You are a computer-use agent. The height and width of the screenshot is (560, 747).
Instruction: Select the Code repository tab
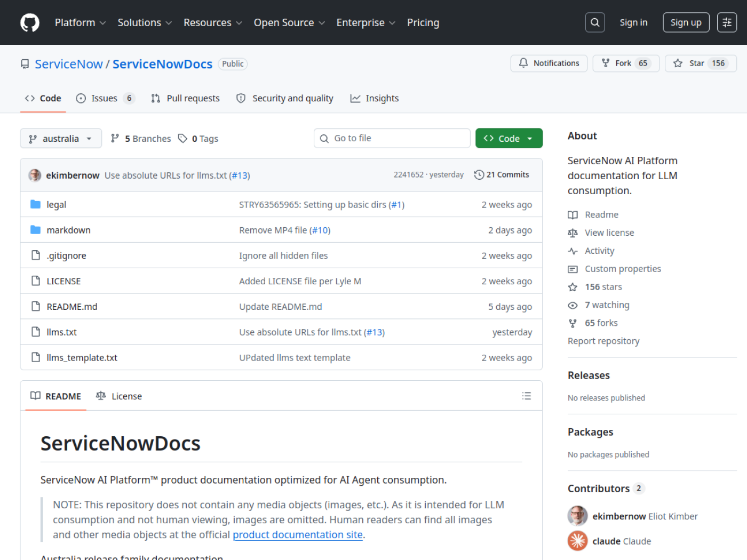tap(43, 98)
